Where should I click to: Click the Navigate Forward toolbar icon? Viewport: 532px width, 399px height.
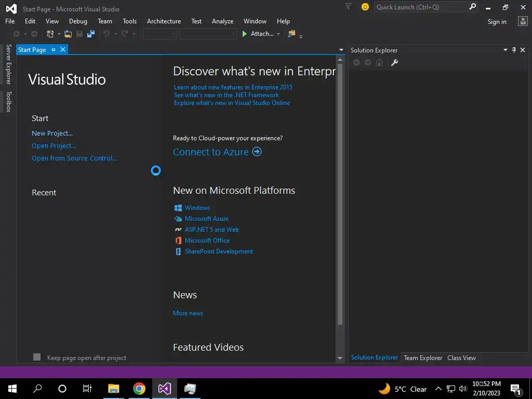click(34, 34)
